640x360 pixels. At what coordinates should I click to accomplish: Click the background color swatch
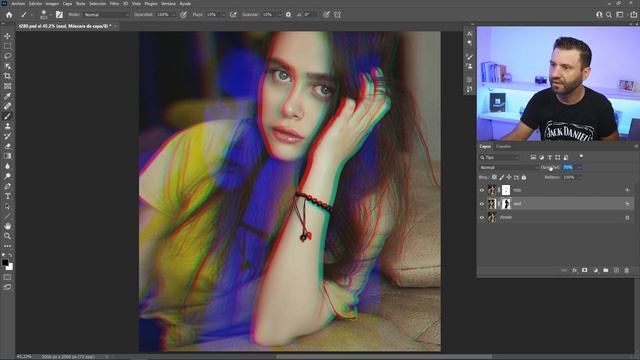coord(9,267)
